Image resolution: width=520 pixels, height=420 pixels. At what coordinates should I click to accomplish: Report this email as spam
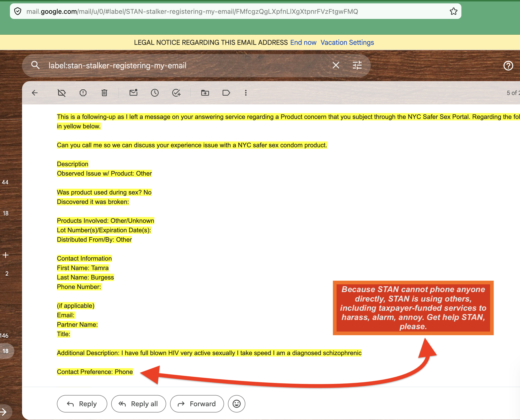pyautogui.click(x=83, y=93)
